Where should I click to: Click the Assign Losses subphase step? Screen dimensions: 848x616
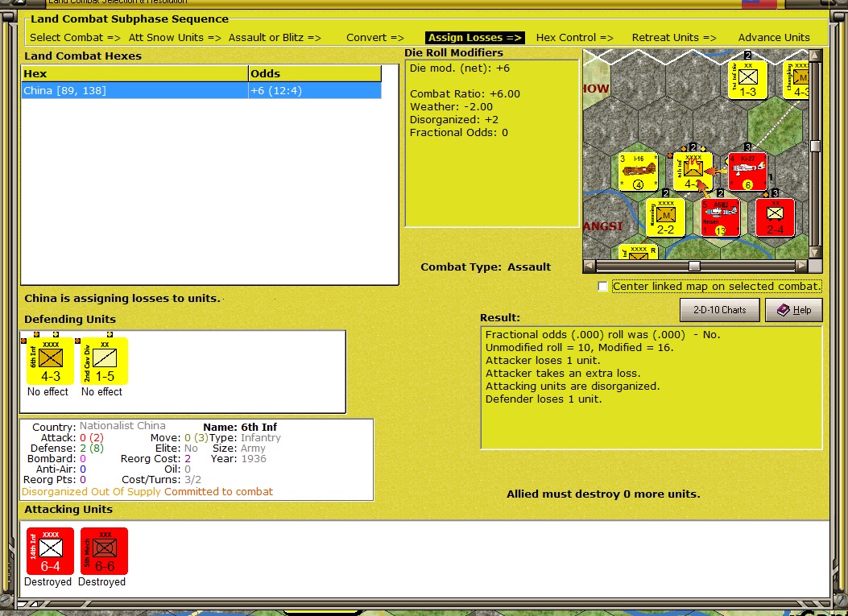coord(474,37)
